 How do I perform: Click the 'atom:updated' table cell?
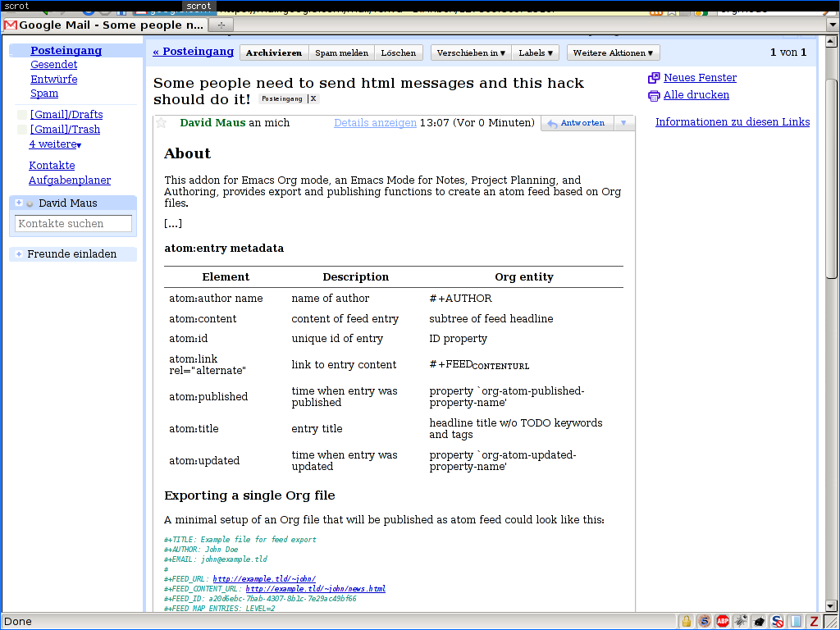point(204,461)
